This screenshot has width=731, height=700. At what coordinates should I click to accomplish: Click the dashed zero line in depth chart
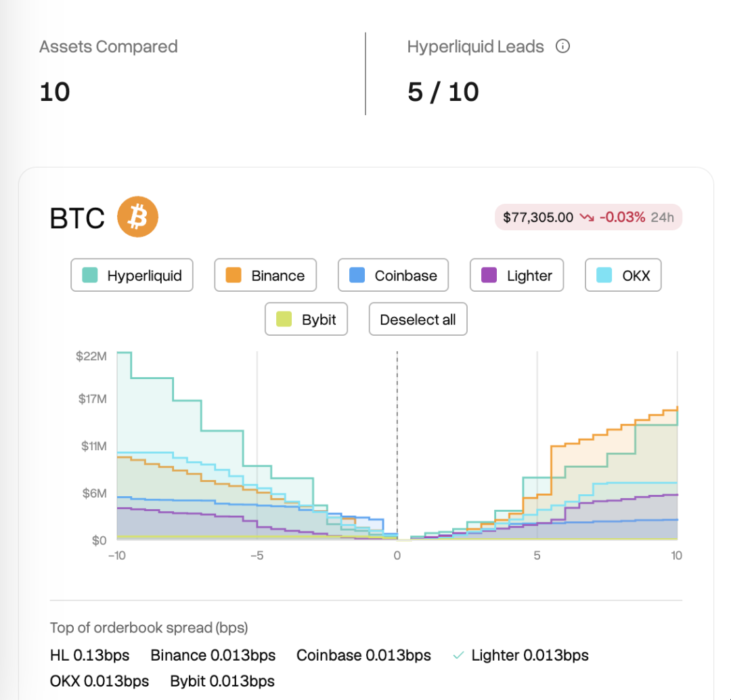(397, 445)
